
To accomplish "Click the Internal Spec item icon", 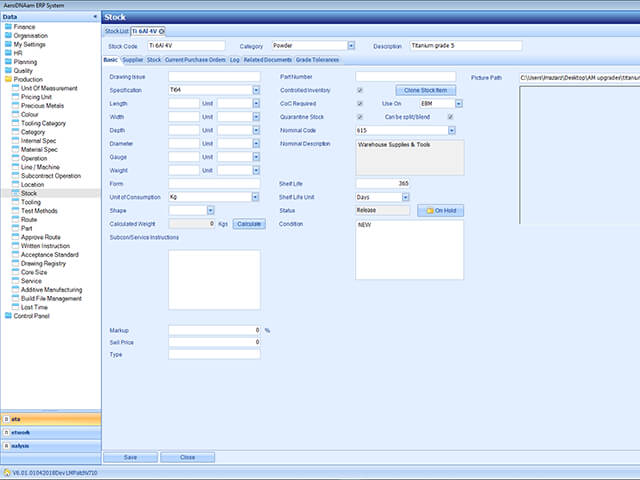I will pos(16,141).
